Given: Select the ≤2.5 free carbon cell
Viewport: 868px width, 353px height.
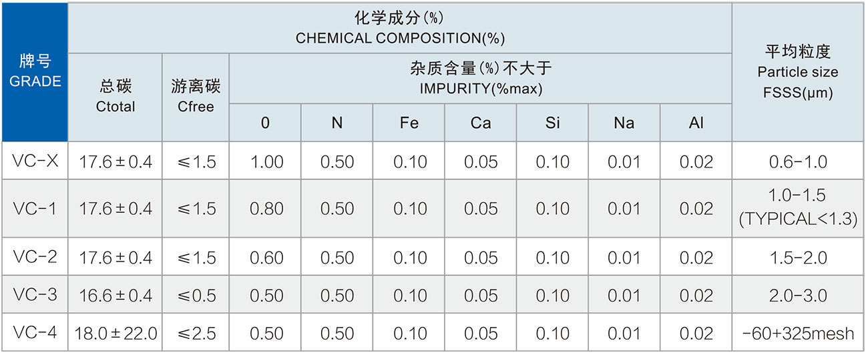Looking at the screenshot, I should click(x=196, y=333).
